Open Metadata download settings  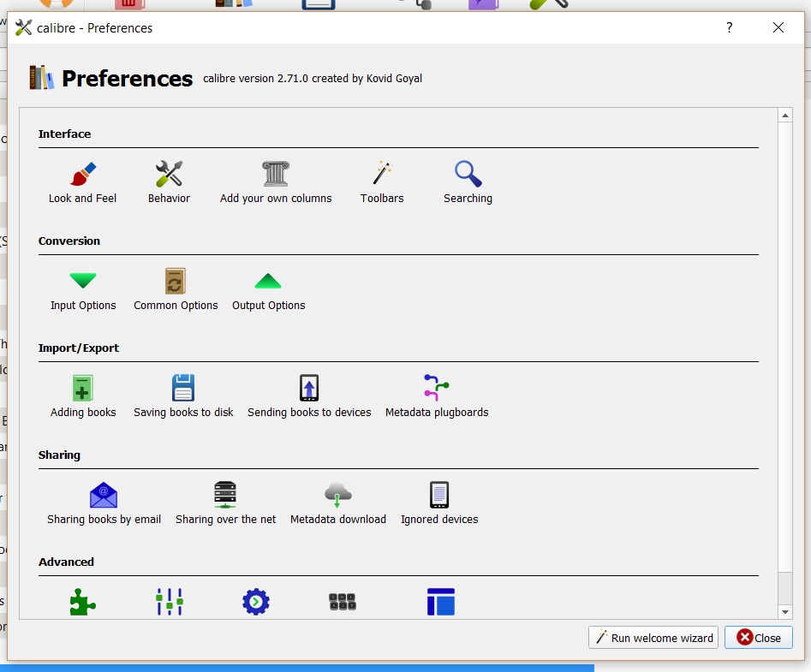338,503
